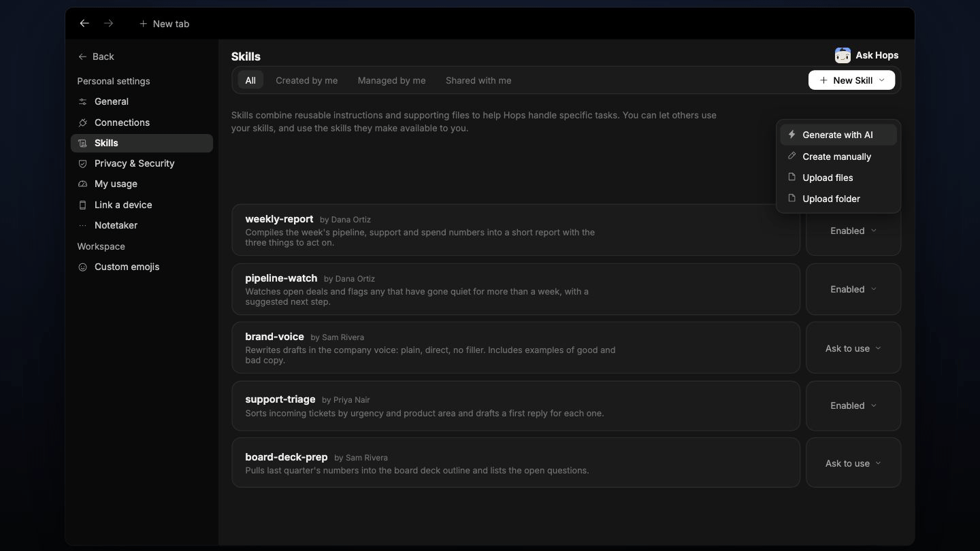The width and height of the screenshot is (980, 551).
Task: Click the Skills sidebar icon
Action: point(83,143)
